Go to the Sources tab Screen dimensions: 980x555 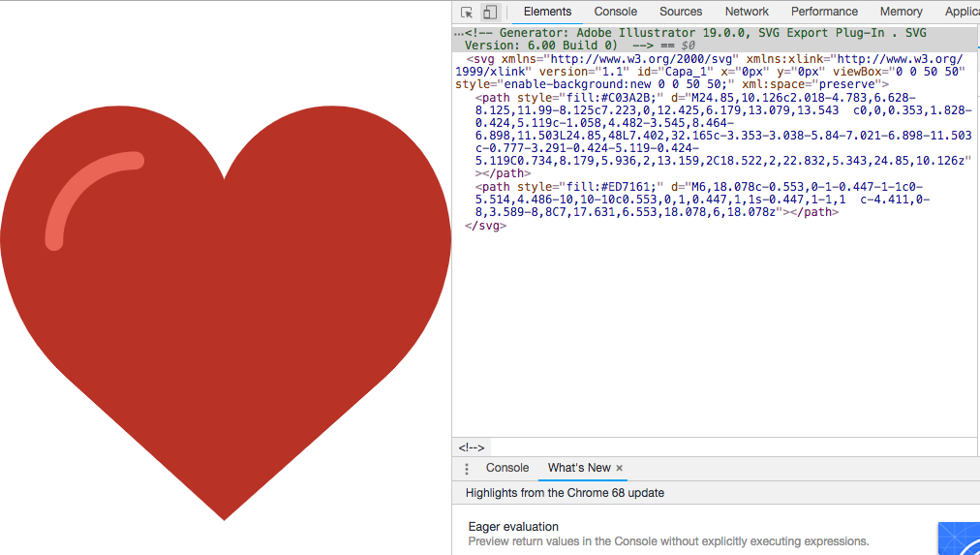pos(681,12)
